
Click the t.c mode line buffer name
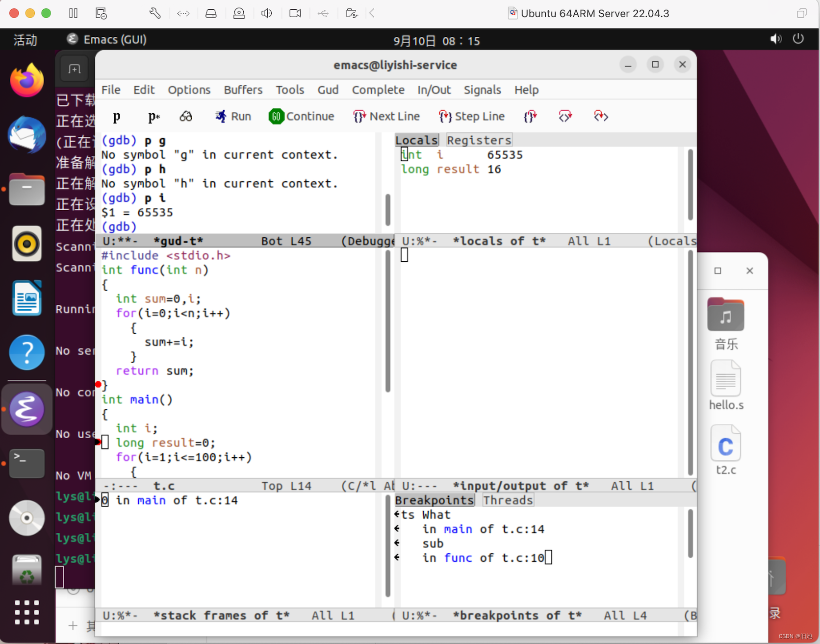pyautogui.click(x=164, y=486)
